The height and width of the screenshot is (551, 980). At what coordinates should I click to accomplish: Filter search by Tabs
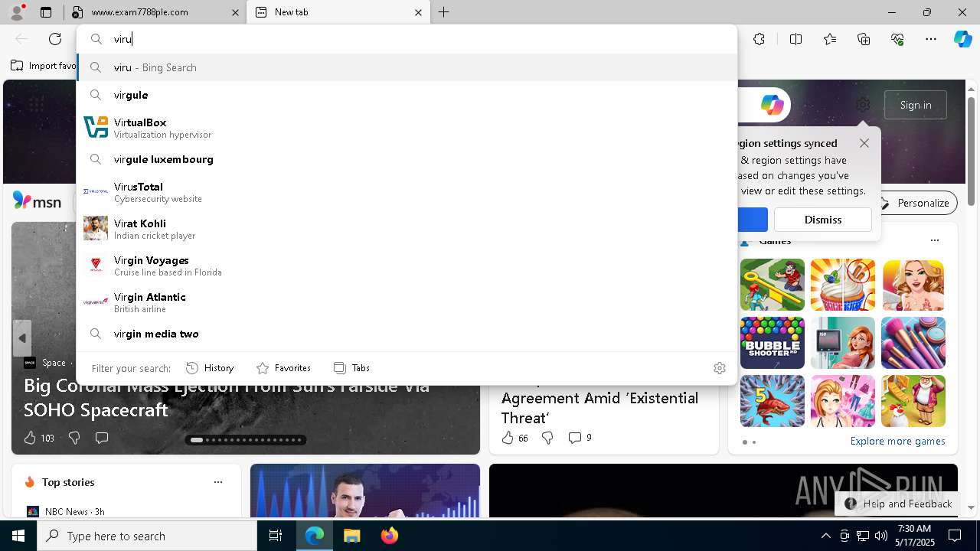point(352,368)
